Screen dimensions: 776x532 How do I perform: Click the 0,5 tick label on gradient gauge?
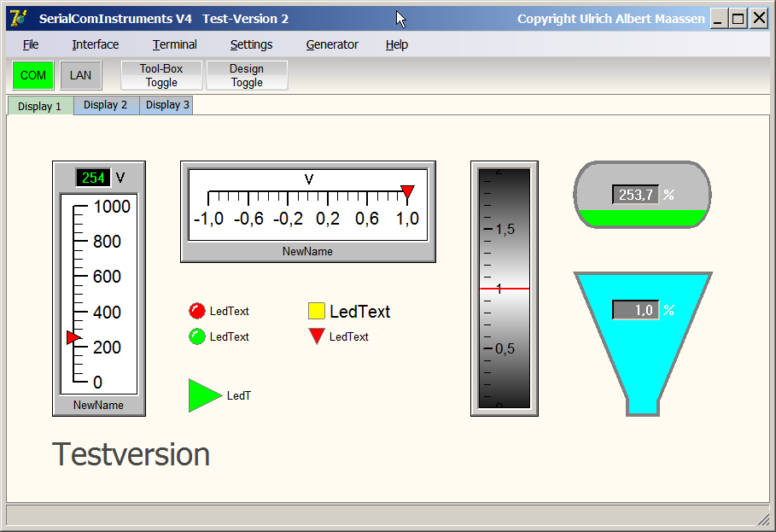505,349
